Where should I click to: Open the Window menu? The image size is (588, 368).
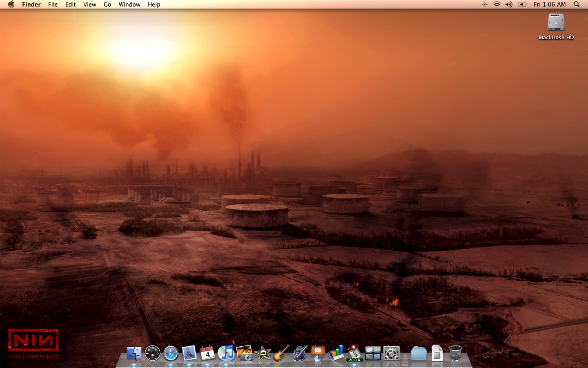(x=129, y=4)
